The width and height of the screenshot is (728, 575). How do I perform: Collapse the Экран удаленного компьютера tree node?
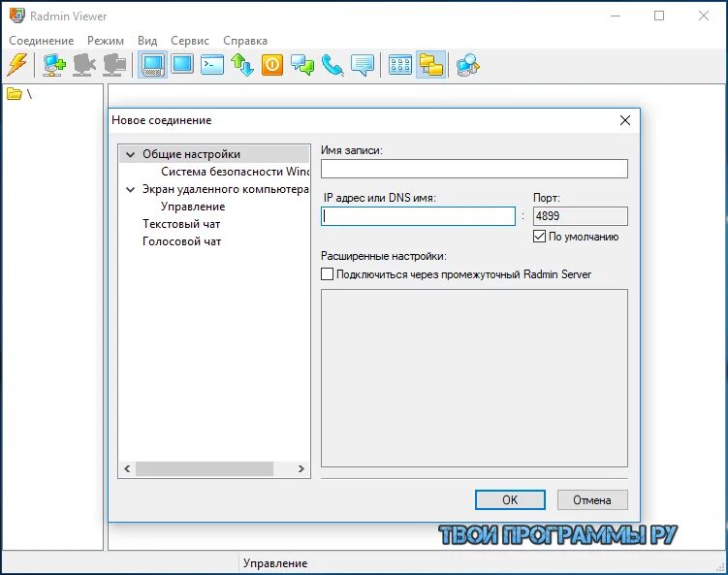[x=131, y=189]
